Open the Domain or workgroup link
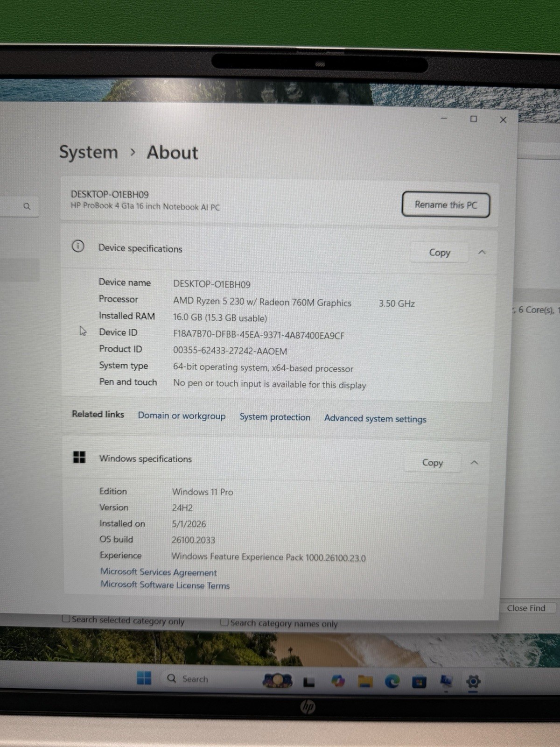The image size is (560, 747). (182, 416)
